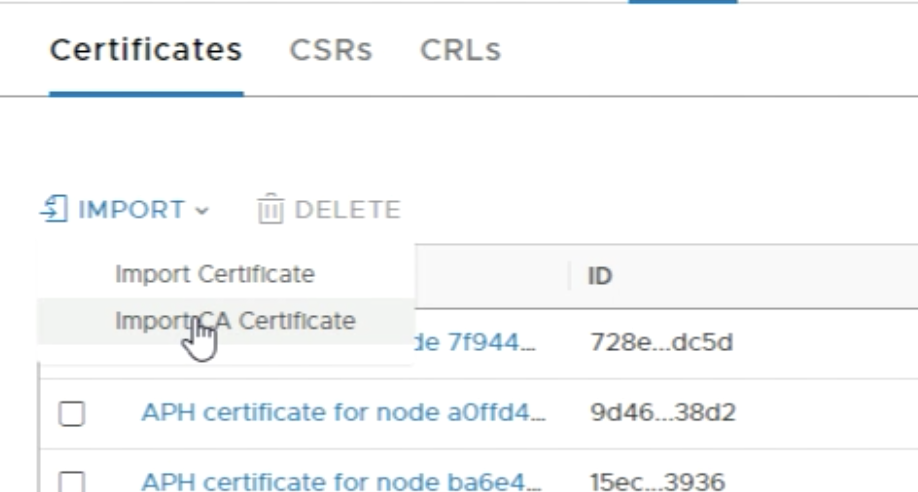Screen dimensions: 918x492
Task: Select the Import CA Certificate menu option
Action: coord(235,321)
